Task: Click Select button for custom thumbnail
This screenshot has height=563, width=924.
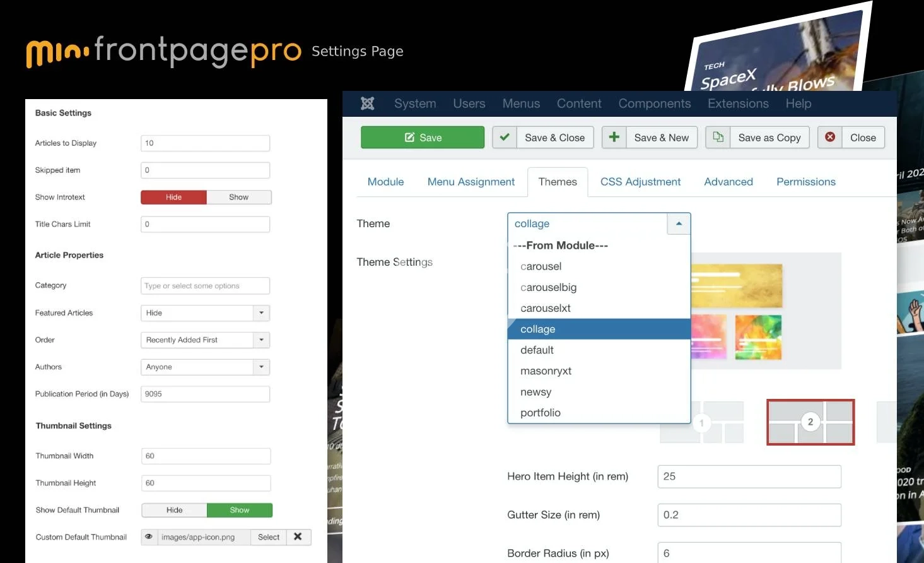Action: tap(269, 537)
